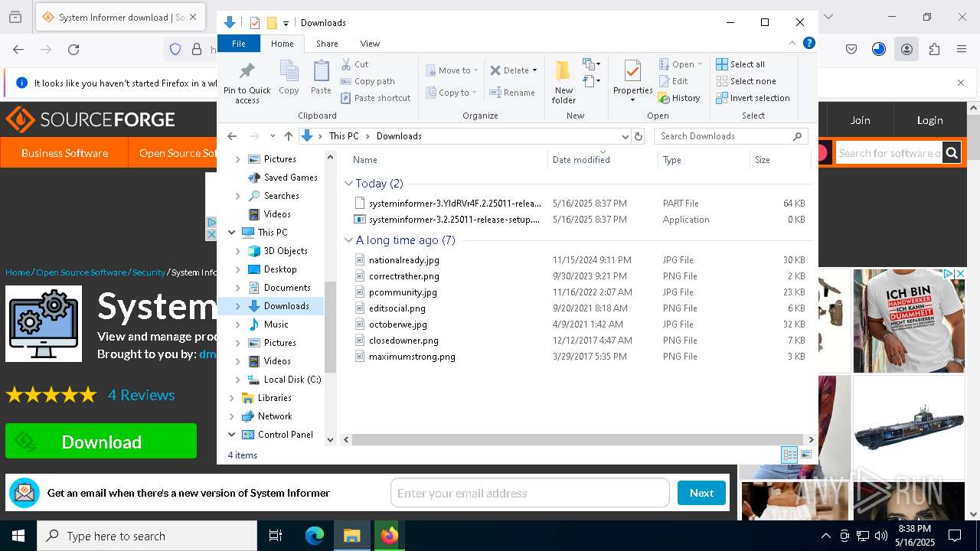980x551 pixels.
Task: Switch to the View ribbon tab
Action: (370, 44)
